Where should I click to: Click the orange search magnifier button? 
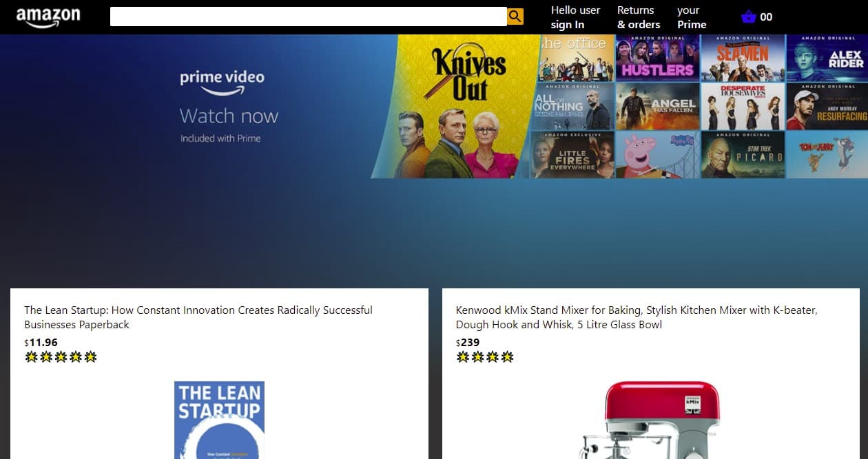(x=515, y=17)
